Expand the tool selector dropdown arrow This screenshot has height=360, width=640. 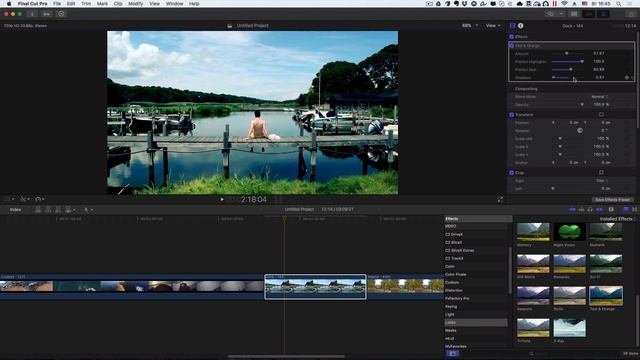(92, 210)
